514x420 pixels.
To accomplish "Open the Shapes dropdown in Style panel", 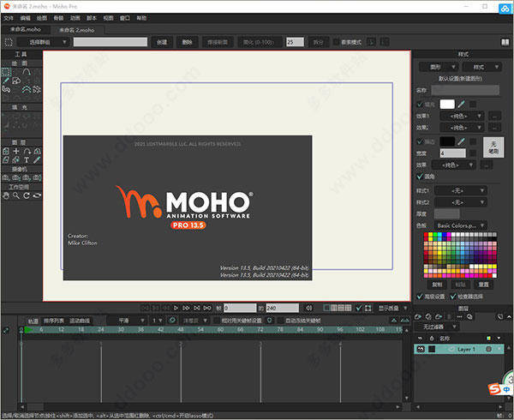I will [x=439, y=67].
